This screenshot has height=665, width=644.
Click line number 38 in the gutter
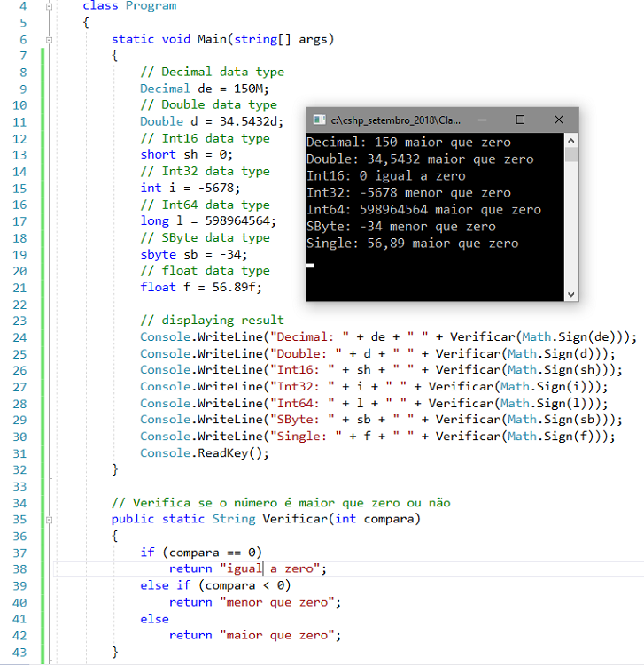(x=19, y=569)
